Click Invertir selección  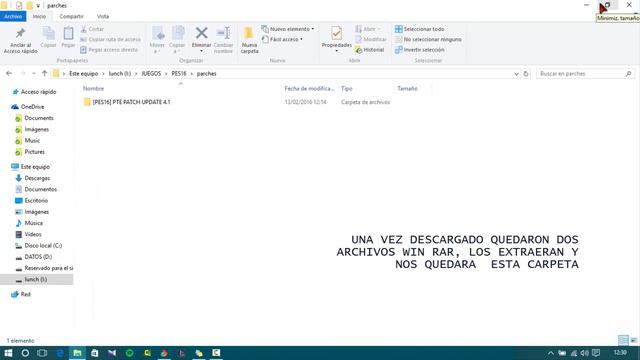click(x=420, y=50)
